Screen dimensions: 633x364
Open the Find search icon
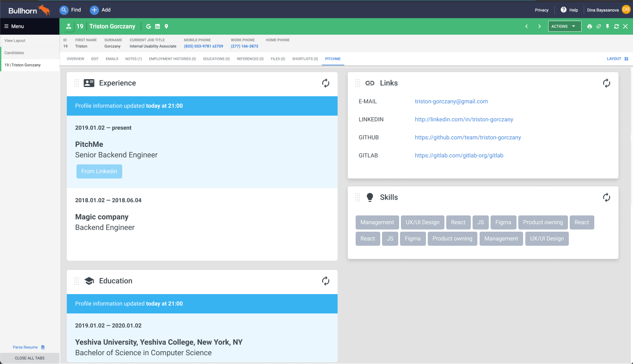click(64, 10)
